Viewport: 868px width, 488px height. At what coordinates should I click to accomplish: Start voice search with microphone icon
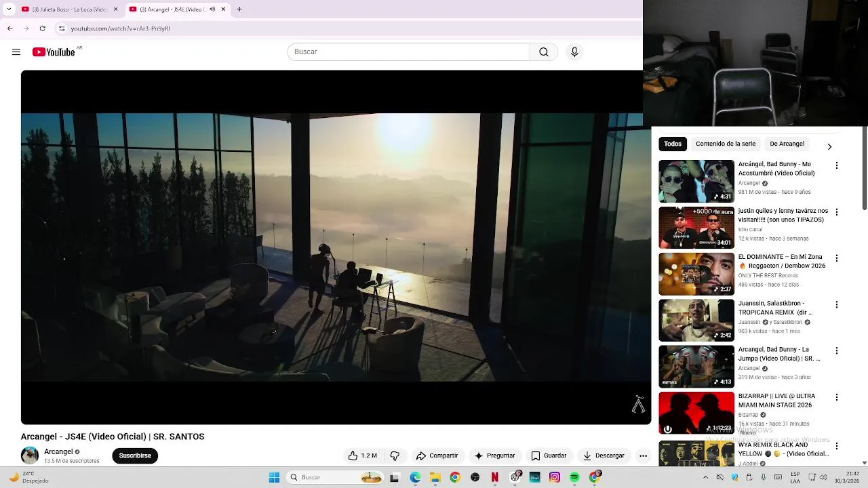574,52
